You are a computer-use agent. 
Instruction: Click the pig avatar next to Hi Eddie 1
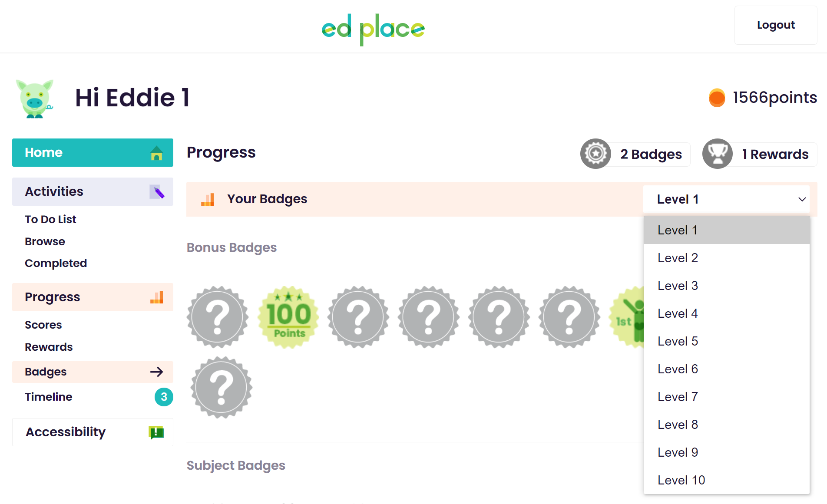tap(35, 99)
